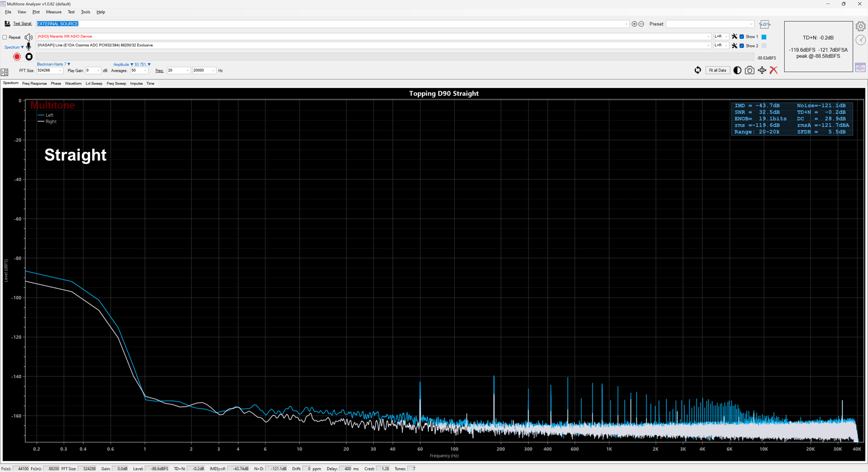Switch to the Lvl Sweep tab

(94, 83)
